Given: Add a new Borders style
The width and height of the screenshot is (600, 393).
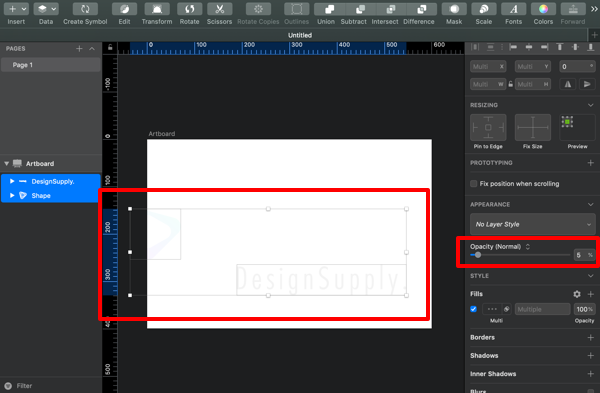Looking at the screenshot, I should tap(590, 338).
